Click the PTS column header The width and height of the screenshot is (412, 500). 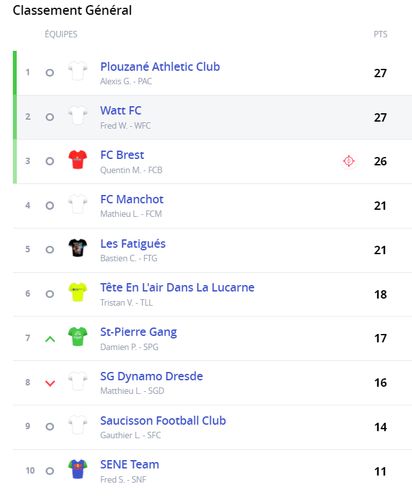(380, 34)
